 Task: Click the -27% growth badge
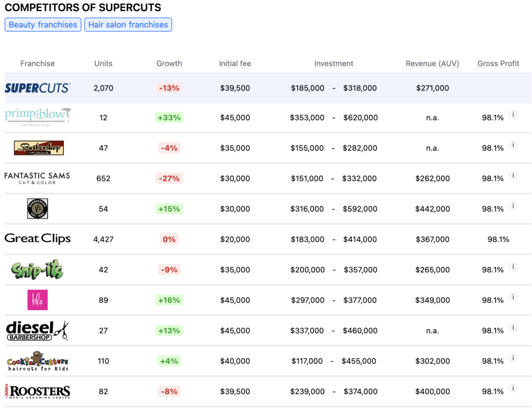point(169,178)
